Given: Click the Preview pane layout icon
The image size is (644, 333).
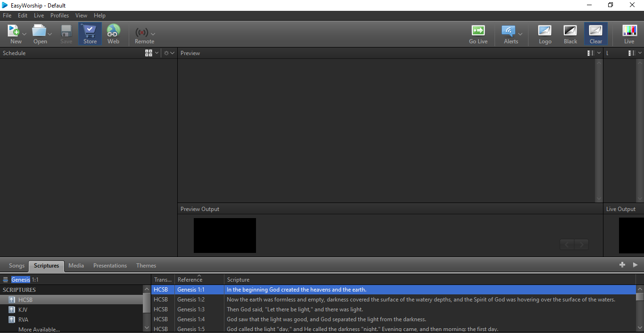Looking at the screenshot, I should (x=591, y=53).
